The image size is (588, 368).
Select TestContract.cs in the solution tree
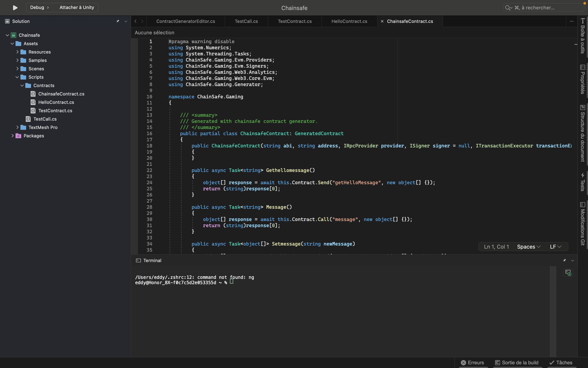(55, 111)
